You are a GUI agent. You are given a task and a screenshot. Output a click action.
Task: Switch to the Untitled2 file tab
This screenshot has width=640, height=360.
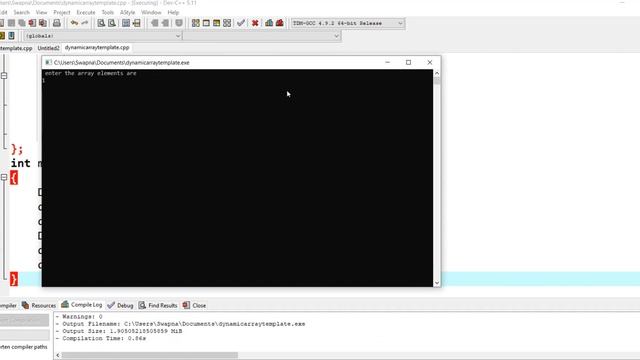(48, 48)
